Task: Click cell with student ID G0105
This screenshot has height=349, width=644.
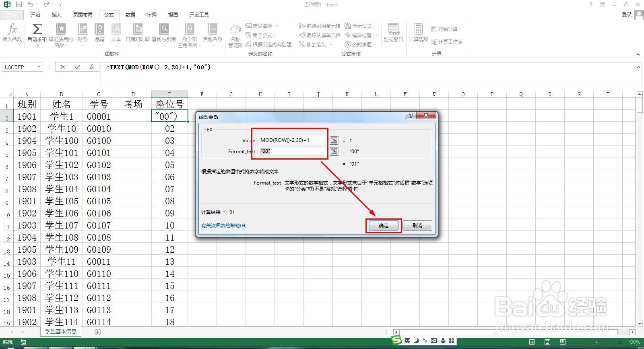Action: click(99, 201)
